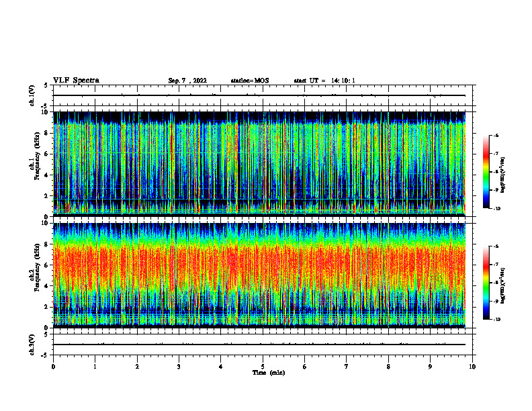Click the ch.2 spectrogram color bar
Viewport: 532px width, 411px height.
pos(486,283)
